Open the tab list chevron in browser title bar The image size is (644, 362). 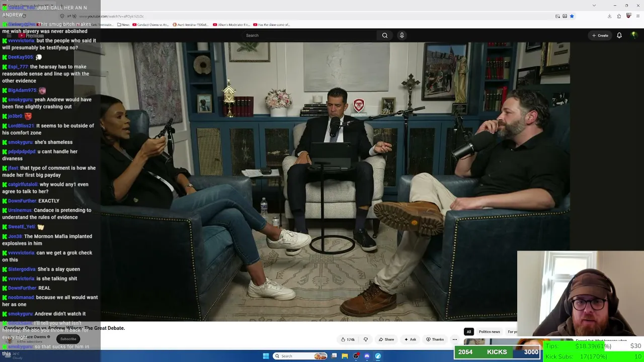[x=594, y=6]
